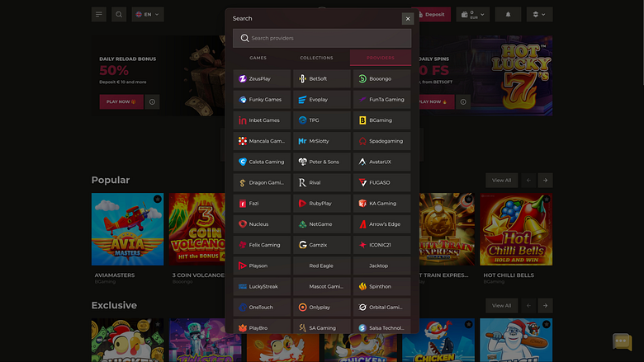Focus the Search providers input field
The height and width of the screenshot is (362, 644).
[322, 38]
